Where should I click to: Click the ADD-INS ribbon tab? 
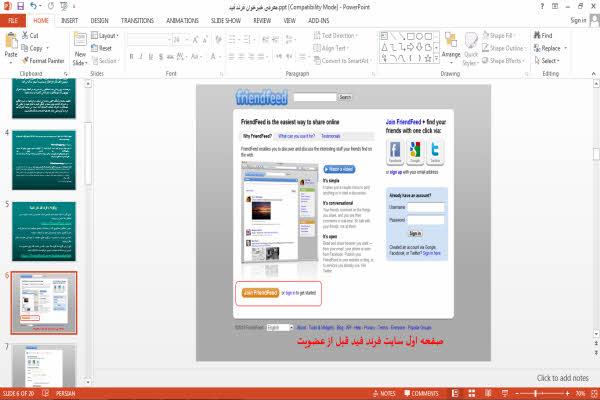(318, 21)
